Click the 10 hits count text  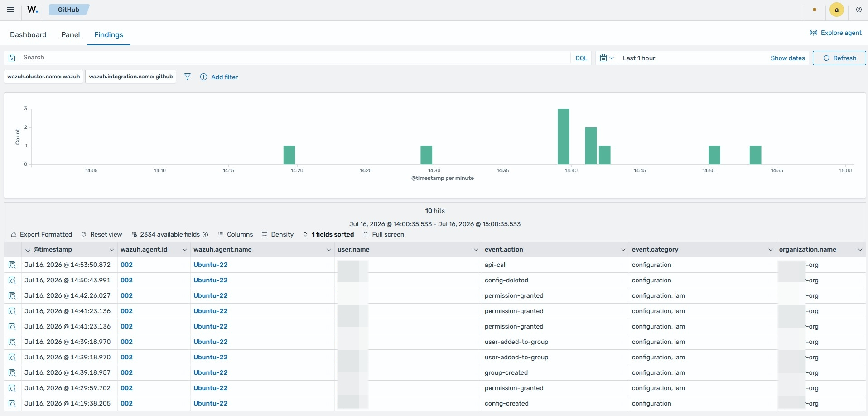coord(435,211)
